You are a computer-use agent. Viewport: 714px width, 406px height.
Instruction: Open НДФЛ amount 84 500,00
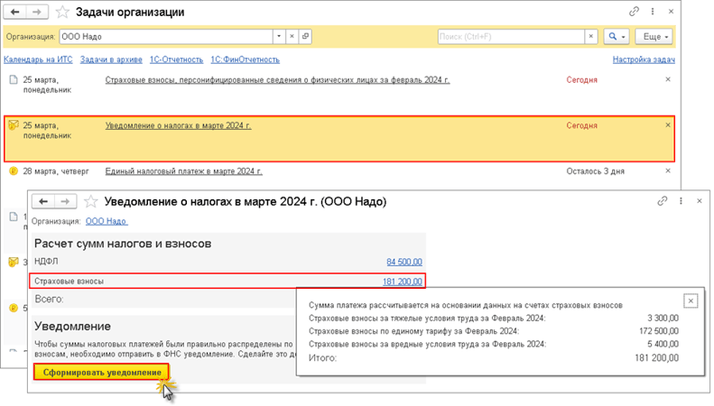[x=404, y=262]
